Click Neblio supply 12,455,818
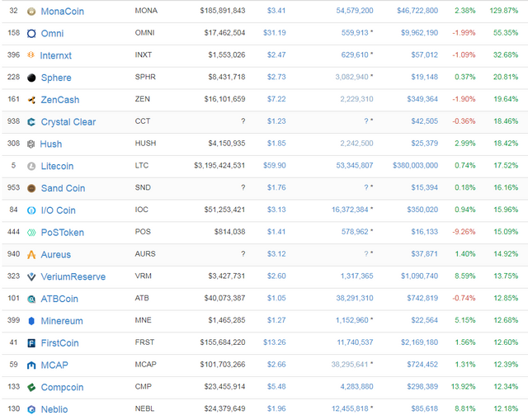This screenshot has width=528, height=420. 350,409
